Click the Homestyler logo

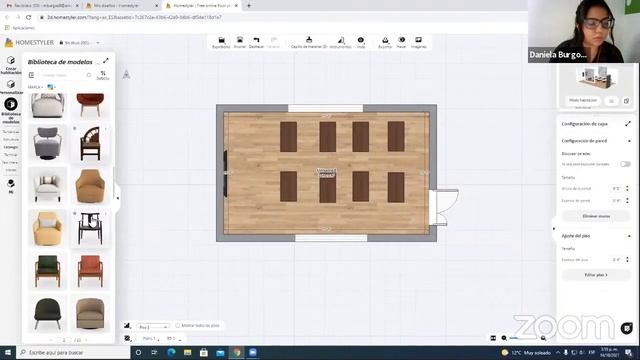pos(29,42)
